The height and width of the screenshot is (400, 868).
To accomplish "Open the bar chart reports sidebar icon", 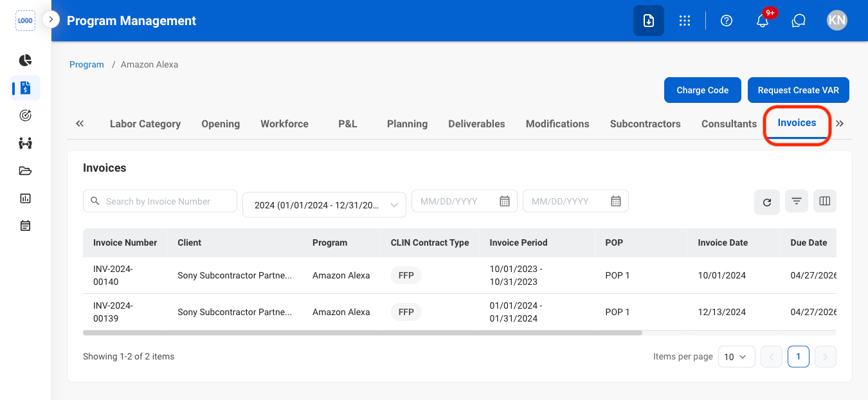I will point(25,199).
